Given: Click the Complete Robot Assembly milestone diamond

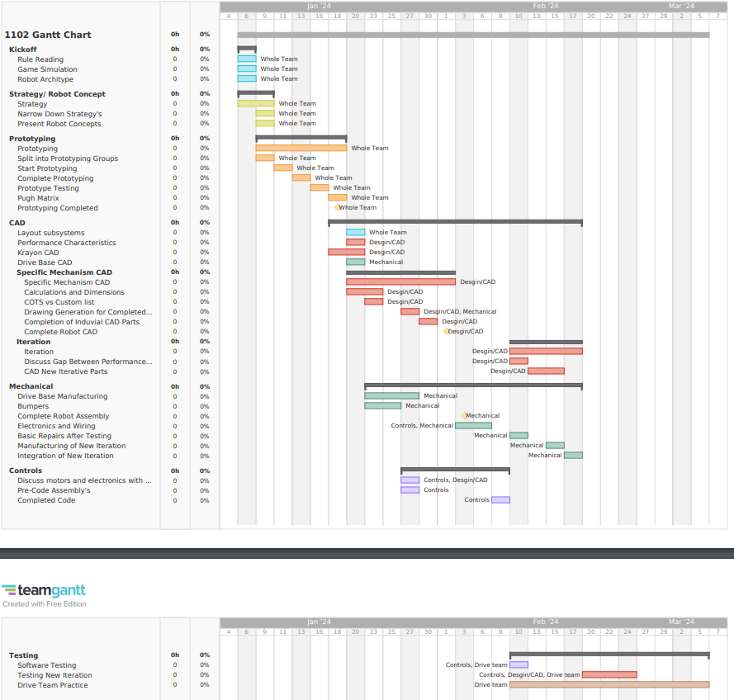Looking at the screenshot, I should [x=464, y=416].
